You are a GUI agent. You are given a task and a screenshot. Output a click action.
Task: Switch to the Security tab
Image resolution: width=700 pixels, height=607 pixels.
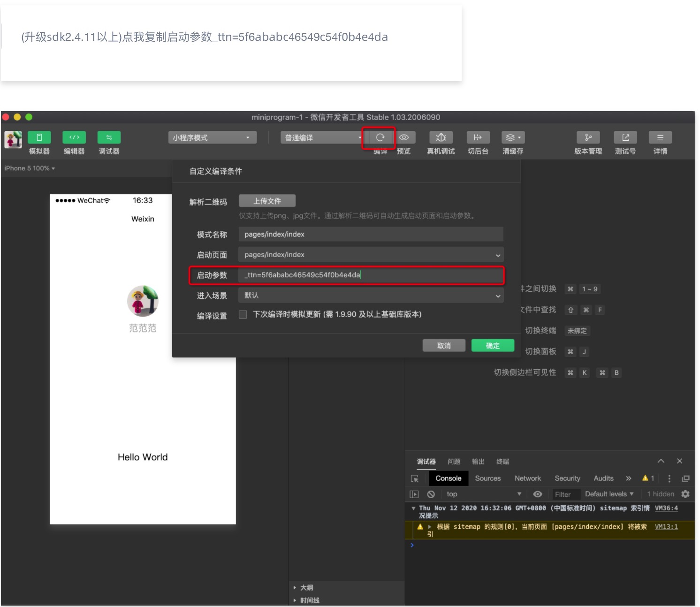[x=568, y=478]
